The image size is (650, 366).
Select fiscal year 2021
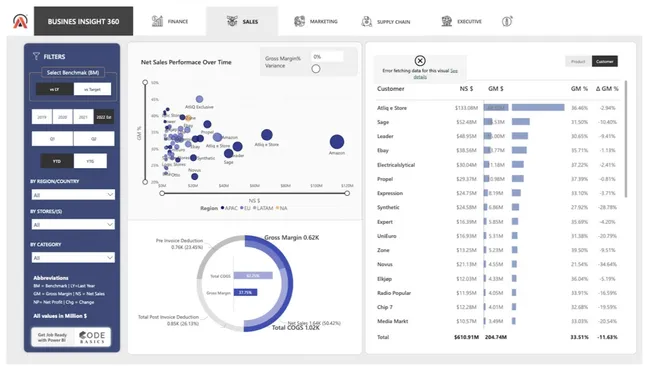coord(83,117)
